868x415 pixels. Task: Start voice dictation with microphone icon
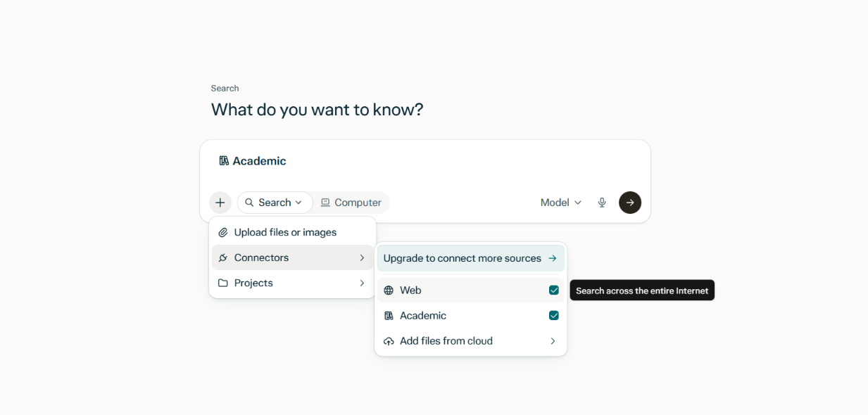602,203
